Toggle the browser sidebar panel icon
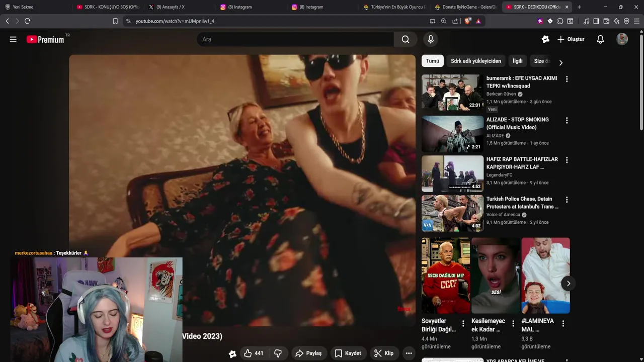Image resolution: width=644 pixels, height=362 pixels. [596, 21]
